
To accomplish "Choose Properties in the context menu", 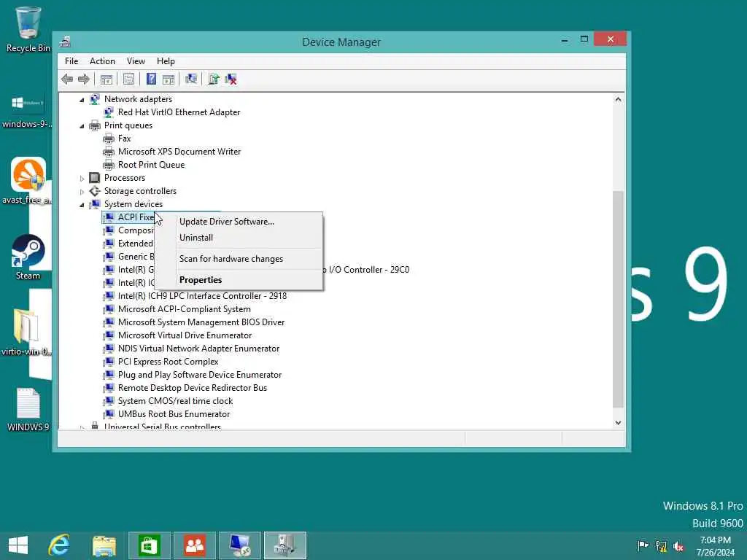I will [239, 279].
